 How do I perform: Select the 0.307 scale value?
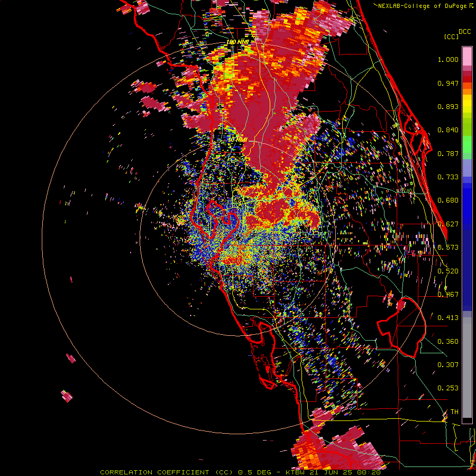click(448, 365)
